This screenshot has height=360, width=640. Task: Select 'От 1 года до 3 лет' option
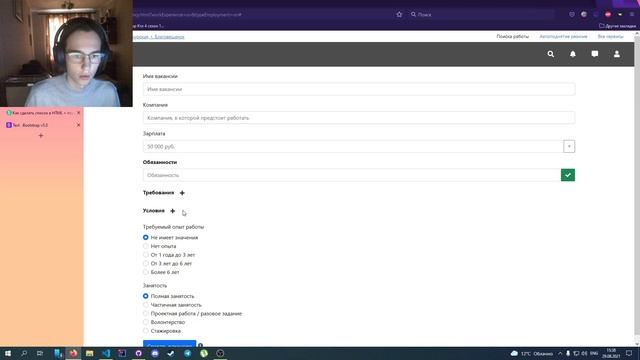coord(146,255)
